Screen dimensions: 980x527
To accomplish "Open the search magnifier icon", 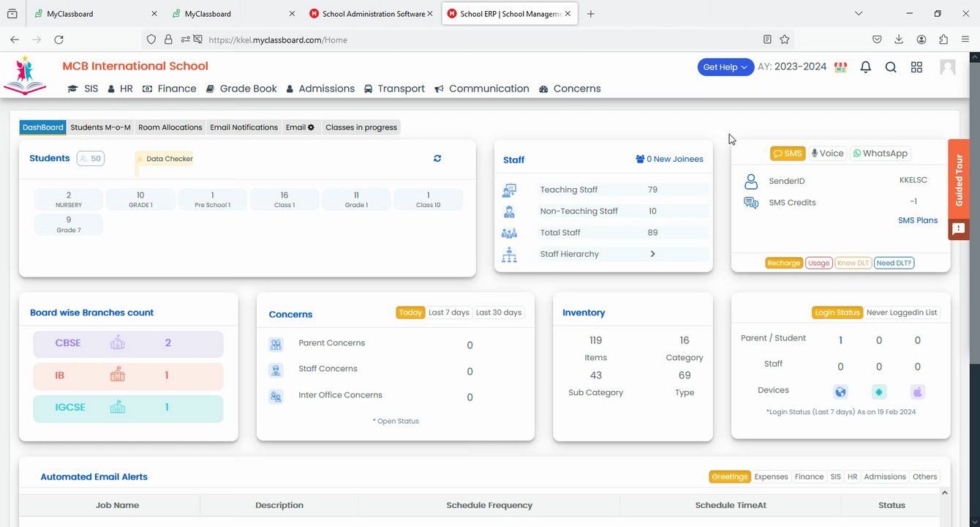I will click(891, 67).
